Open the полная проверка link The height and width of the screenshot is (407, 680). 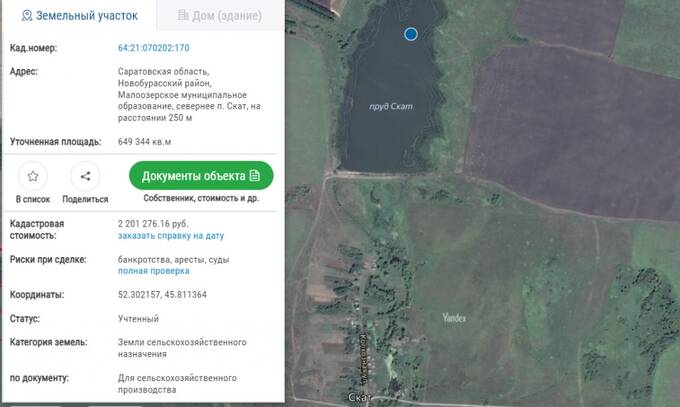pyautogui.click(x=153, y=271)
